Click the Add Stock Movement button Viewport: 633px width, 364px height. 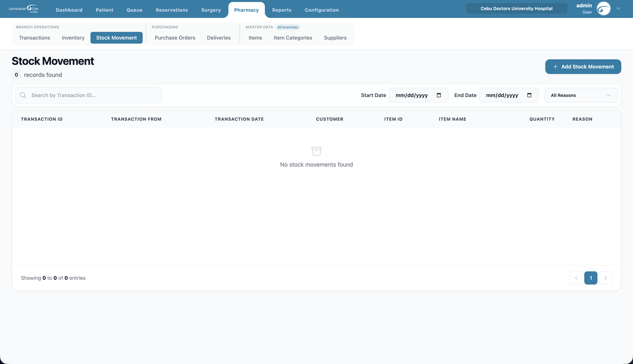[583, 67]
